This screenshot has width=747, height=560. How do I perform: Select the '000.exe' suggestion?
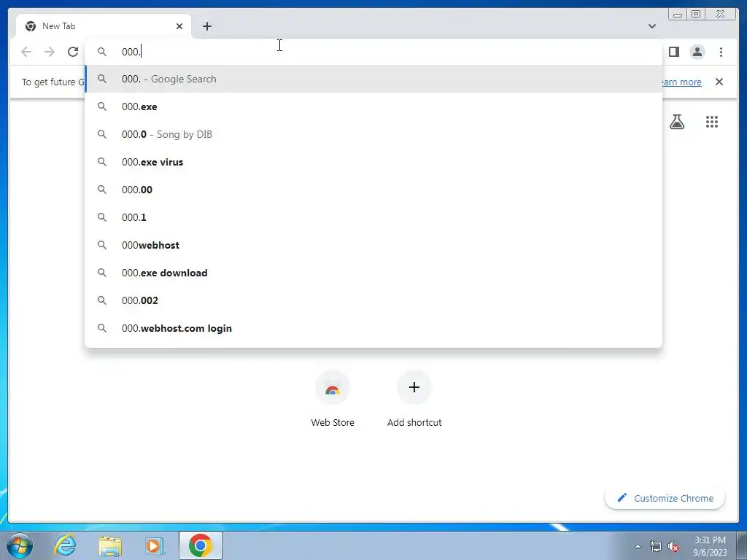(x=373, y=106)
